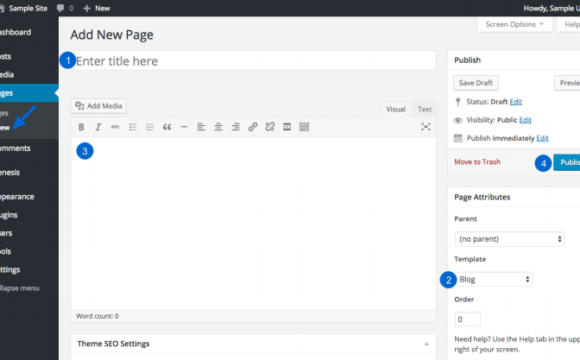Edit the Visibility setting

click(x=525, y=120)
